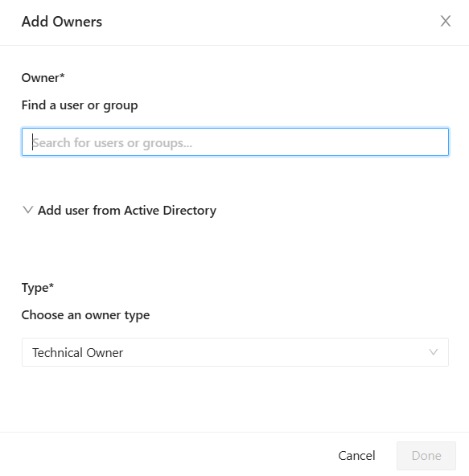Image resolution: width=469 pixels, height=476 pixels.
Task: Click the Add user from Active Directory text
Action: (x=127, y=210)
